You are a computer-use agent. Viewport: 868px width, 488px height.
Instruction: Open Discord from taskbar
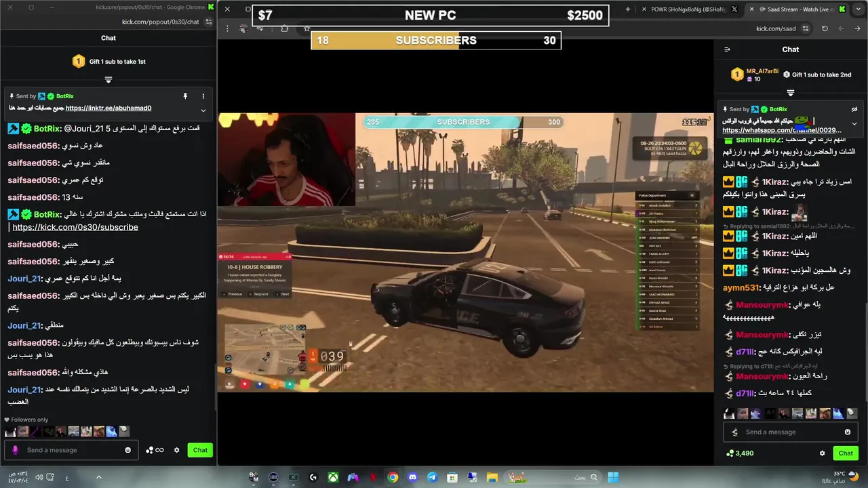(x=412, y=477)
